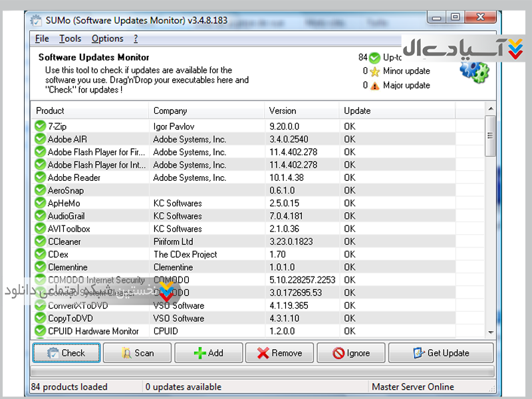The width and height of the screenshot is (532, 399).
Task: Click Remove to delete selected software
Action: click(x=279, y=353)
